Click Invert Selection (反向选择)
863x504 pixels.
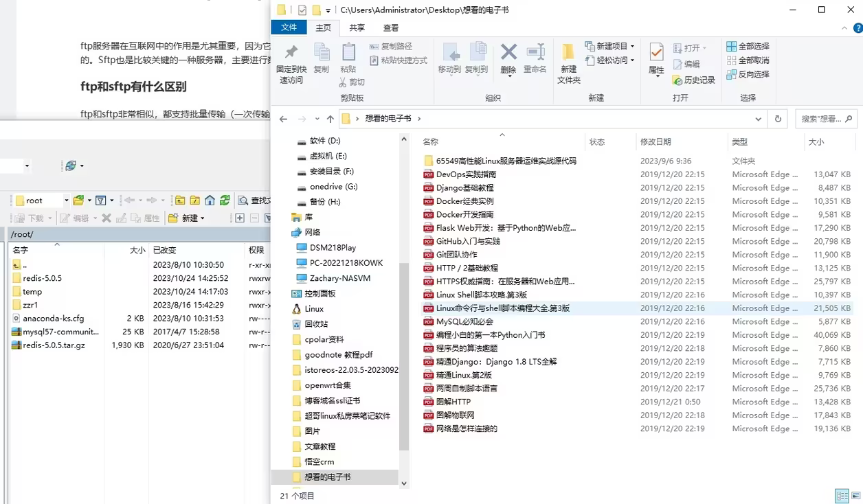click(x=748, y=74)
